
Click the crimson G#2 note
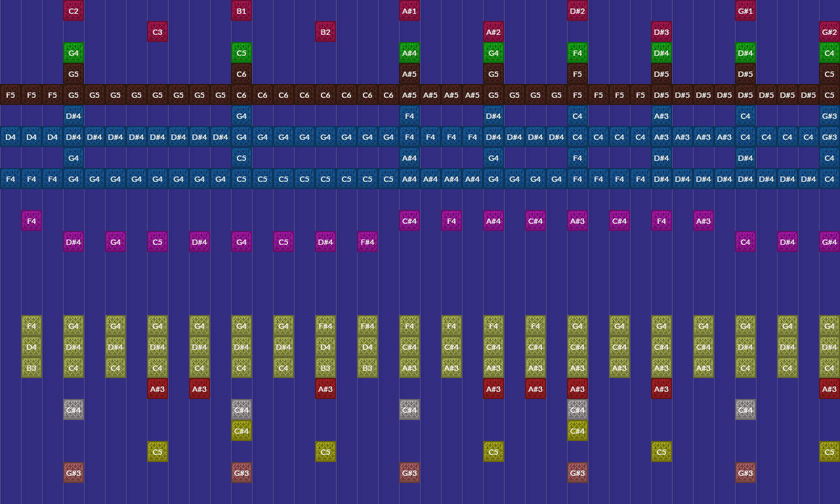[829, 32]
